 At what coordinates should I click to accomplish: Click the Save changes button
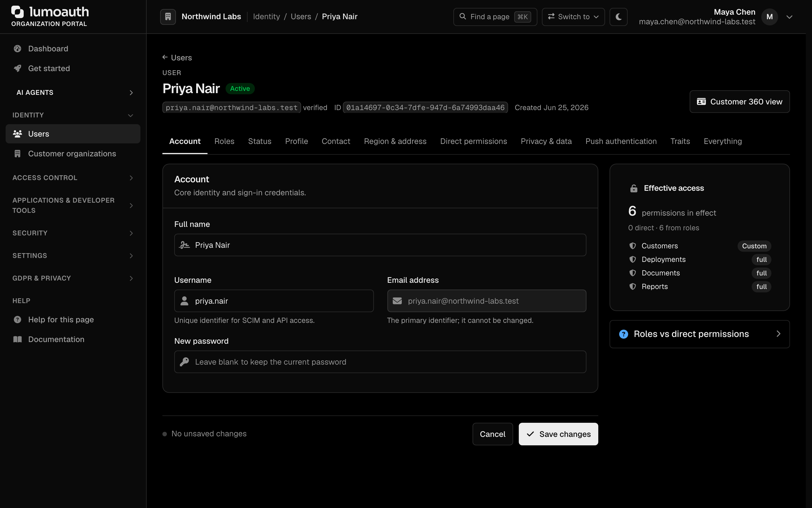(x=558, y=434)
